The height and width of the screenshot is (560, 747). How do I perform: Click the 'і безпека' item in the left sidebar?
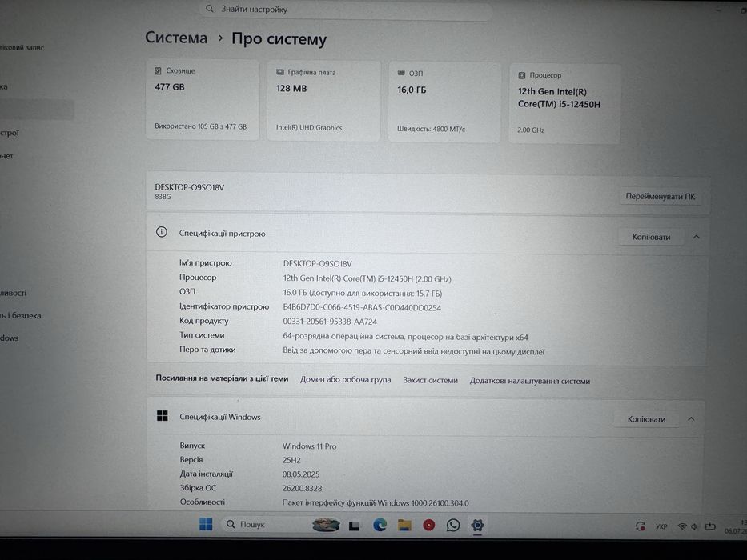[x=22, y=315]
